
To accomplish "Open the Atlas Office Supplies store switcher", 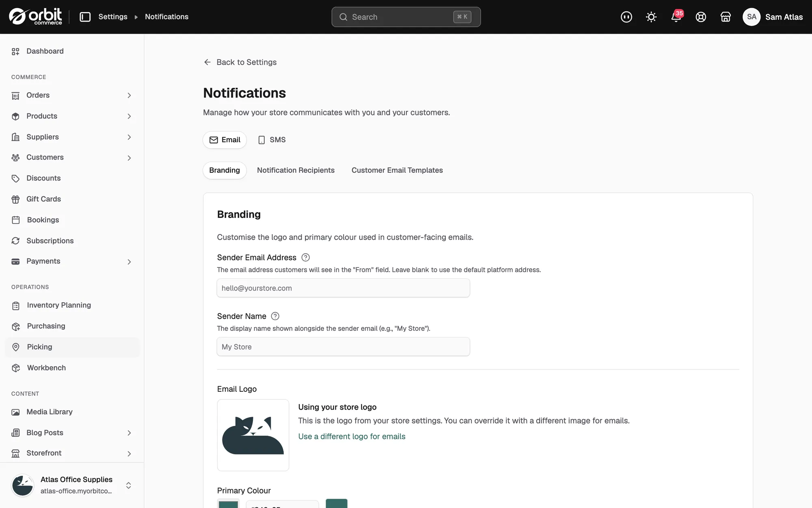I will [x=72, y=485].
